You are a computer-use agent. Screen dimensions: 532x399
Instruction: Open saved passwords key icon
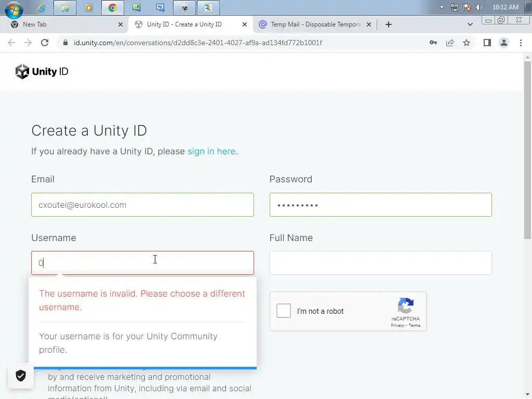[433, 43]
